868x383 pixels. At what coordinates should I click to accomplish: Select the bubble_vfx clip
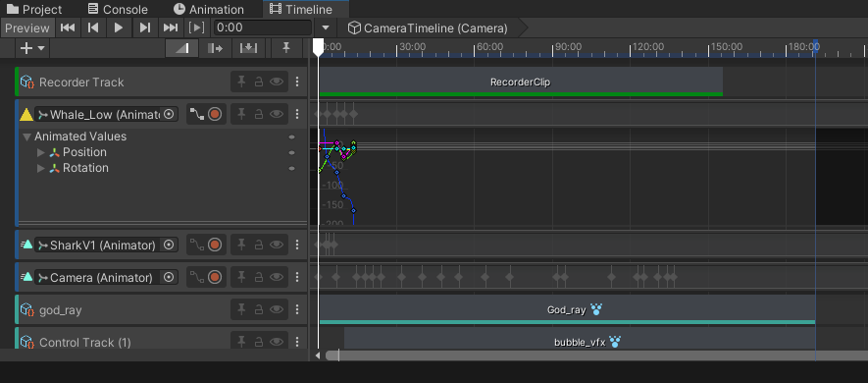(x=580, y=339)
